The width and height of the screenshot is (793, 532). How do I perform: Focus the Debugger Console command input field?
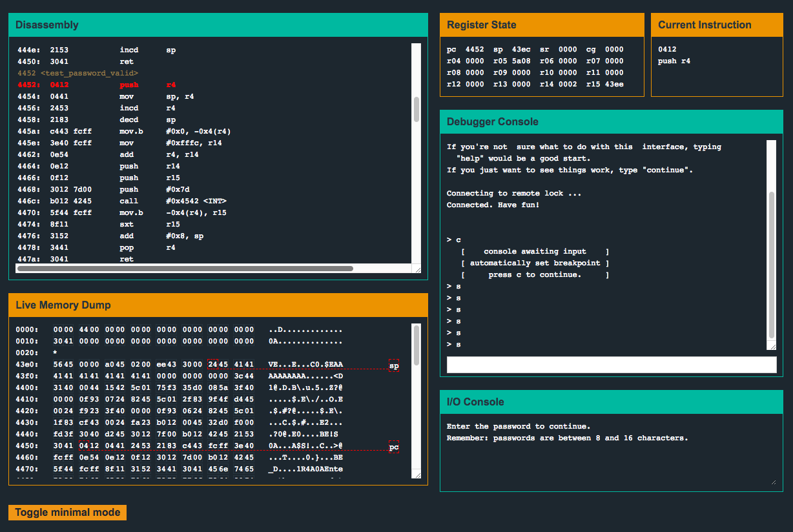coord(611,365)
